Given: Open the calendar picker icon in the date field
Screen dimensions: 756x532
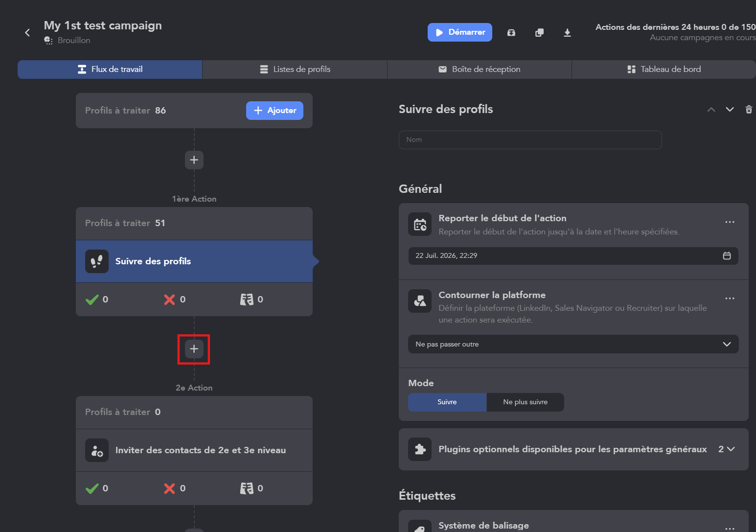Looking at the screenshot, I should 727,255.
